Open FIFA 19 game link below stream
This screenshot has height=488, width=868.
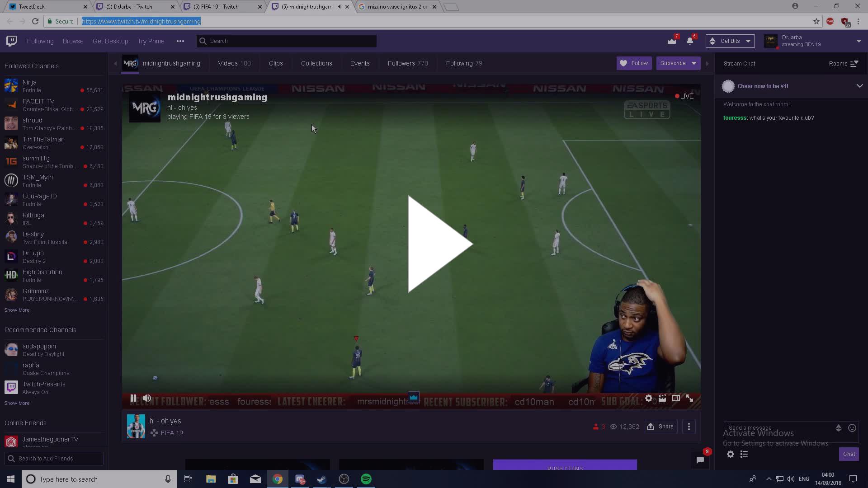point(172,433)
